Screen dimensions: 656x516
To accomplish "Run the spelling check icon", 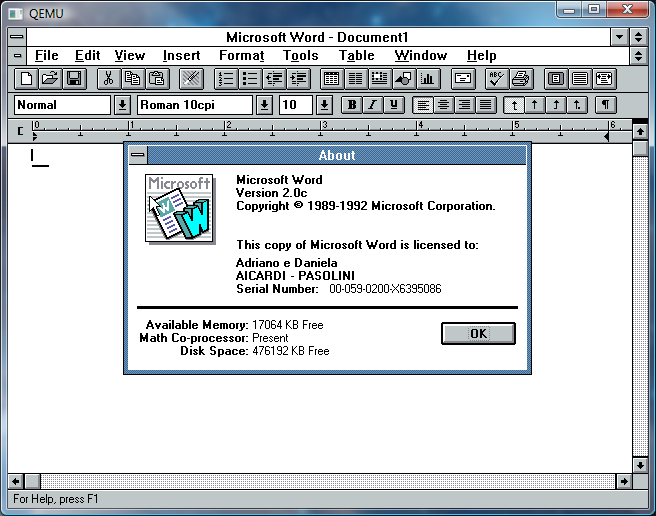I will pyautogui.click(x=496, y=78).
